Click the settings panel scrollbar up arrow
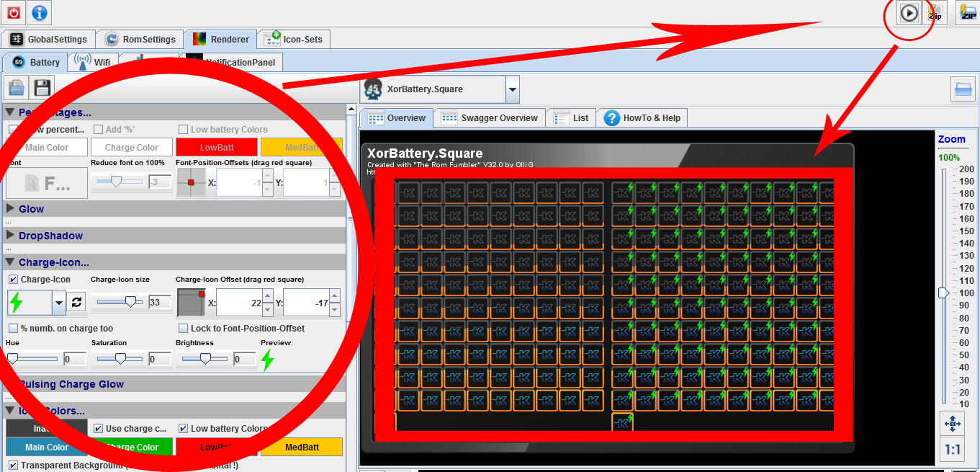 click(x=351, y=111)
